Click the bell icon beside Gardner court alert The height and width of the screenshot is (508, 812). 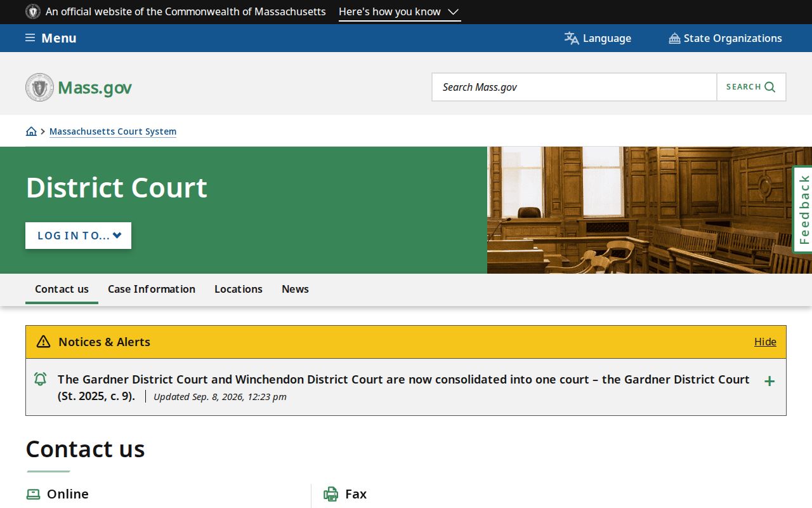[x=40, y=380]
